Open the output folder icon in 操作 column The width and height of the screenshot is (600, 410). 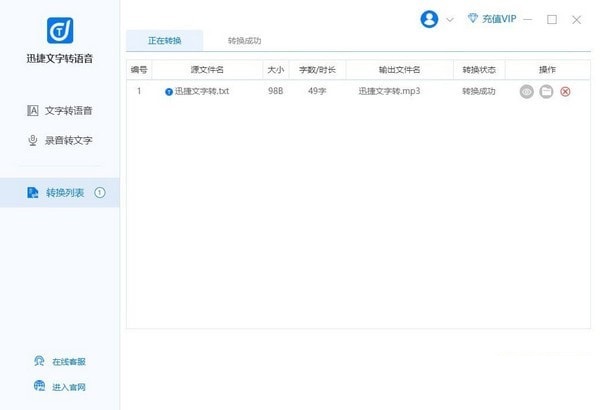point(546,91)
